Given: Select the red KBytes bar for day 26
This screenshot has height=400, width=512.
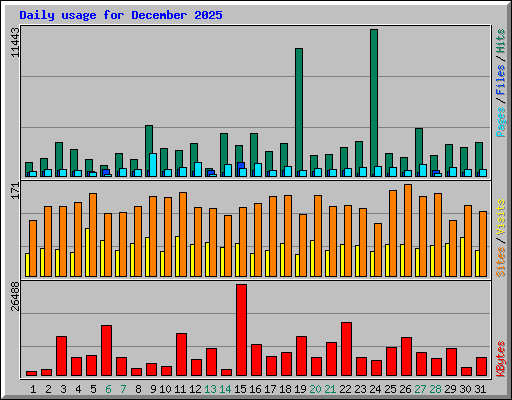Looking at the screenshot, I should [x=406, y=356].
